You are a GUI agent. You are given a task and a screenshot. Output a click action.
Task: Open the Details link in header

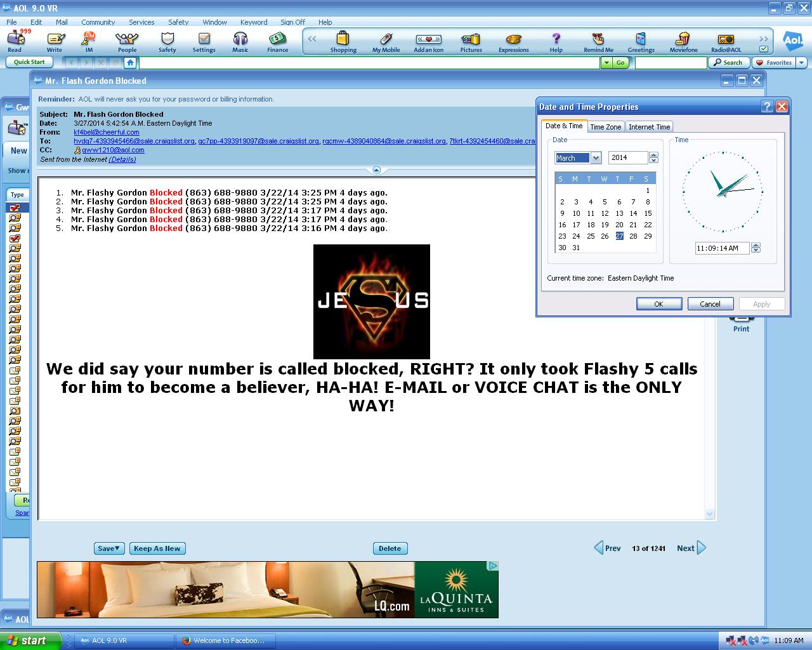click(x=122, y=159)
